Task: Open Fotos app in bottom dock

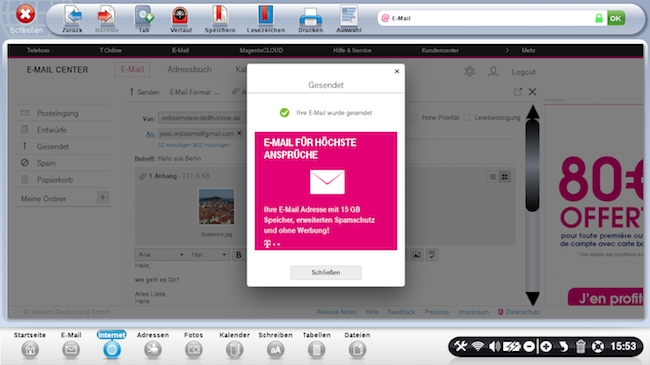Action: 194,345
